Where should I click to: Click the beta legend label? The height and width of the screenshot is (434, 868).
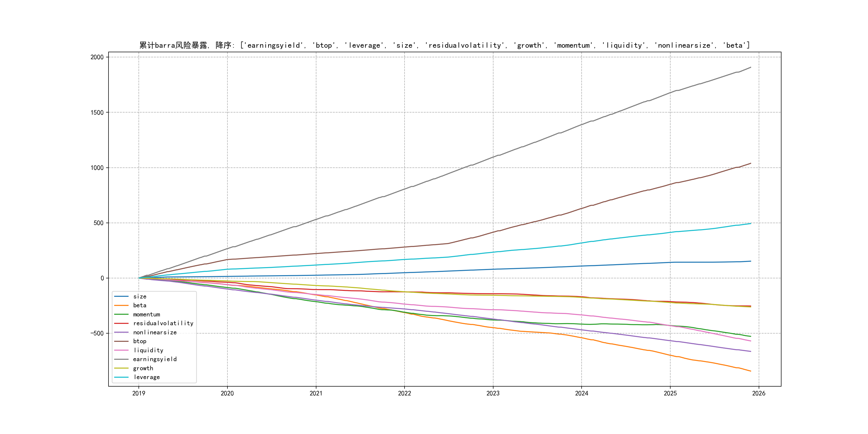coord(140,305)
